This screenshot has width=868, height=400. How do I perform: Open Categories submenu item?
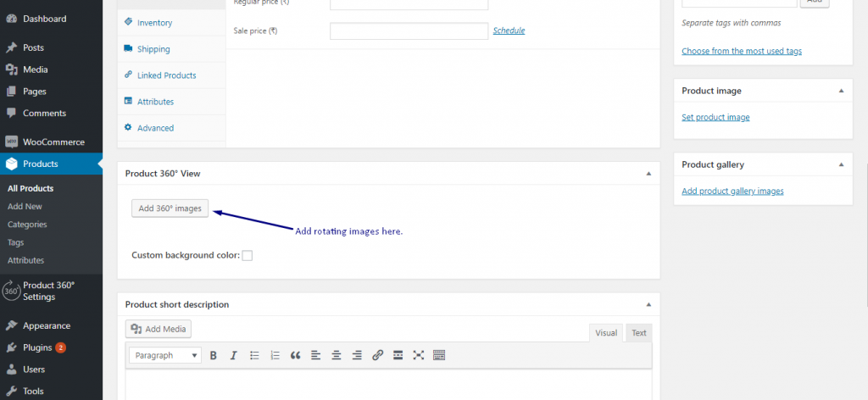27,225
